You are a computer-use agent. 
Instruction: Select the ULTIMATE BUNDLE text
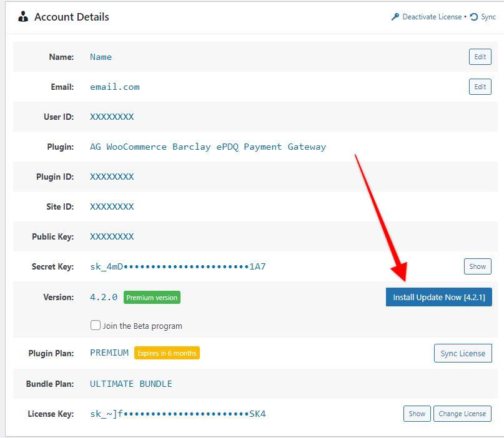point(131,384)
